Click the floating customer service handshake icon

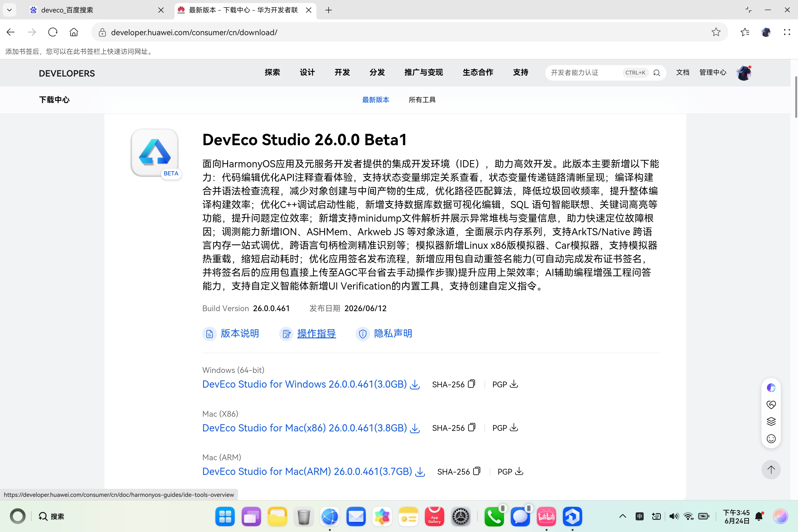point(771,405)
